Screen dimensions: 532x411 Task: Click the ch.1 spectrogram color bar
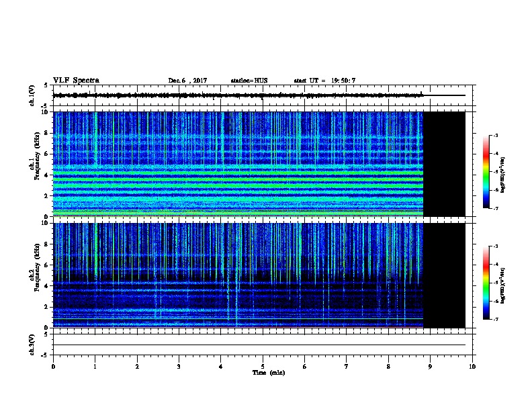[486, 172]
